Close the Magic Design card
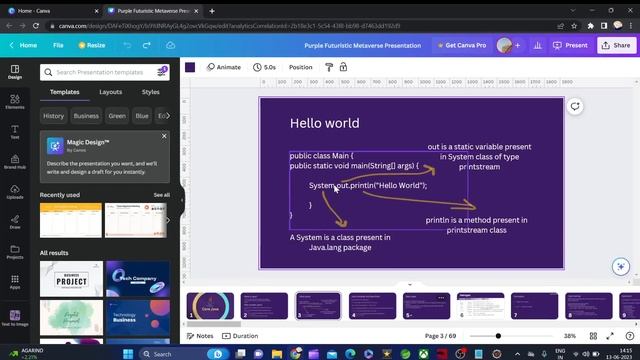The height and width of the screenshot is (360, 640). [x=164, y=136]
